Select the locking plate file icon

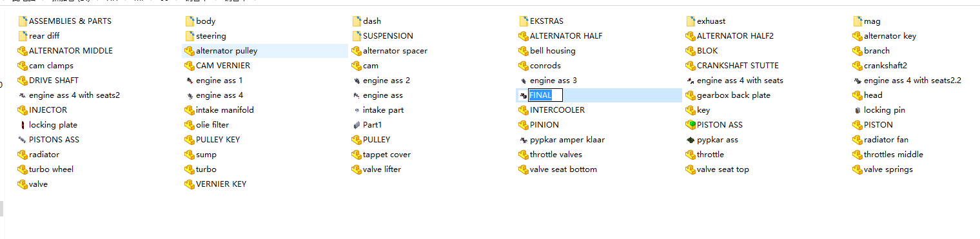23,125
